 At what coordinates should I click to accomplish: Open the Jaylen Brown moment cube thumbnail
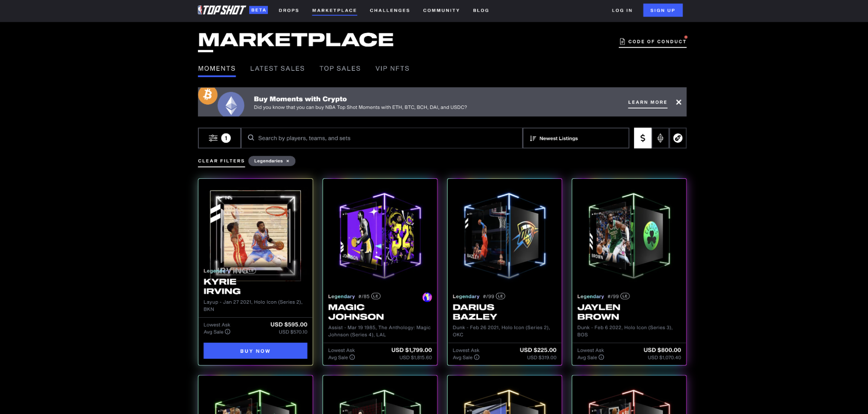pos(629,236)
